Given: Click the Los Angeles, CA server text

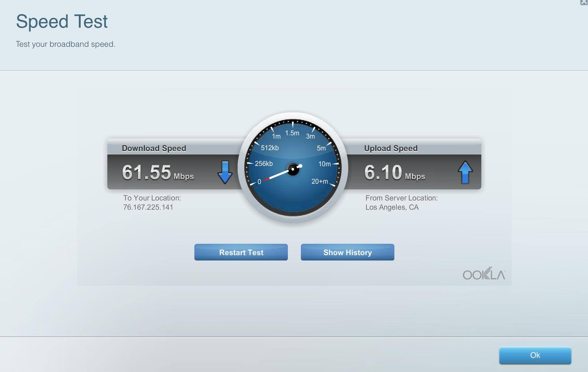Looking at the screenshot, I should [392, 207].
